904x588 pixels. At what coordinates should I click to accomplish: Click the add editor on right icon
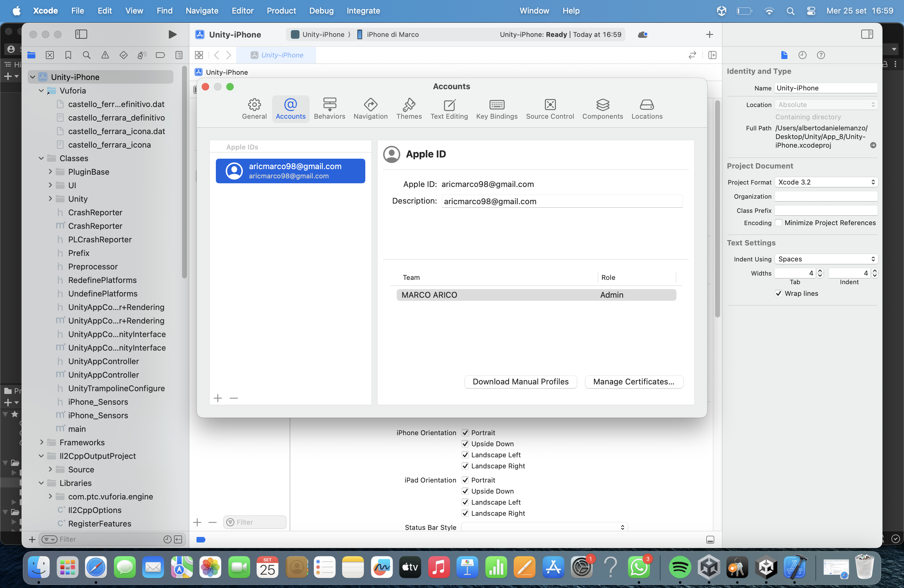tap(712, 55)
